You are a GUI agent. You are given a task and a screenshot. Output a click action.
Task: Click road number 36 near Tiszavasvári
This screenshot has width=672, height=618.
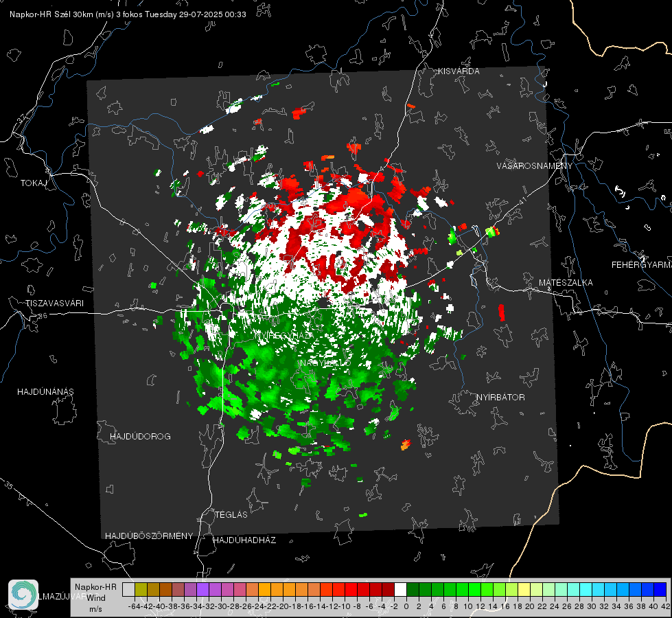point(43,316)
